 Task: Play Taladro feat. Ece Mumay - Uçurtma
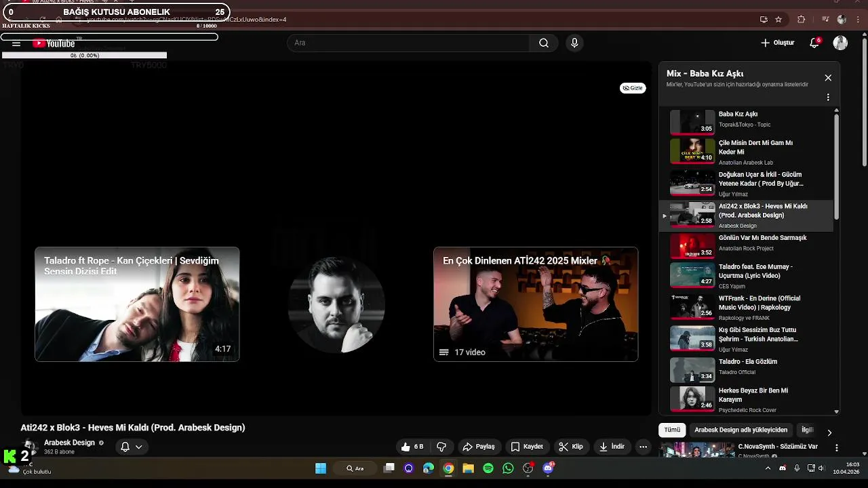coord(746,276)
